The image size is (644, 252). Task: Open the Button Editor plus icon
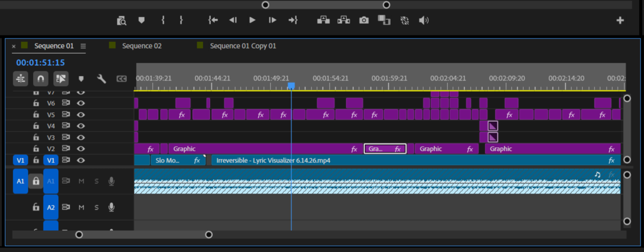point(620,20)
